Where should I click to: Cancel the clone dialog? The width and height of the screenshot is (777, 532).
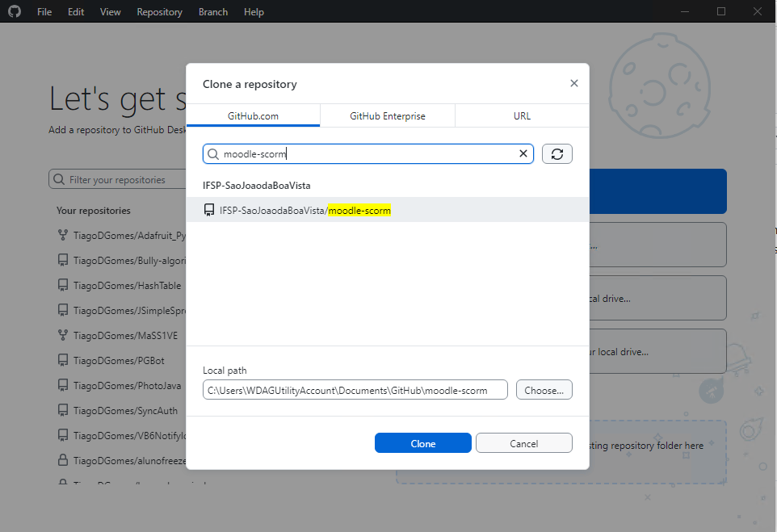[523, 443]
